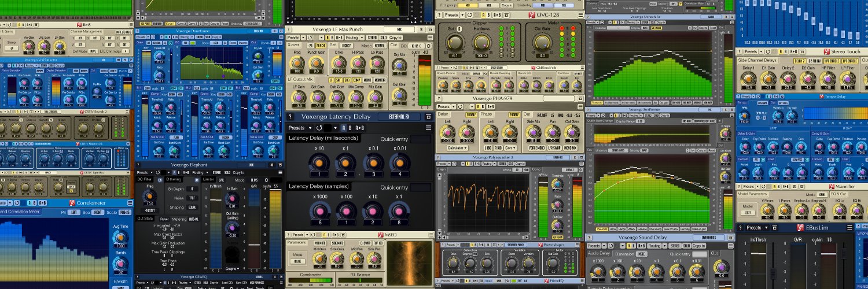Image resolution: width=868 pixels, height=289 pixels.
Task: Click Latency Delay undo arrow
Action: tap(319, 128)
